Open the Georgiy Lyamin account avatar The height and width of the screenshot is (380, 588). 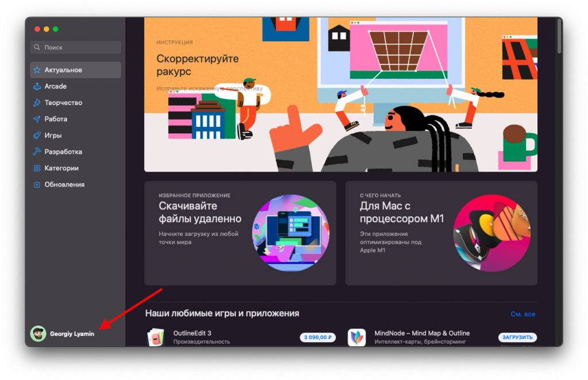point(38,334)
